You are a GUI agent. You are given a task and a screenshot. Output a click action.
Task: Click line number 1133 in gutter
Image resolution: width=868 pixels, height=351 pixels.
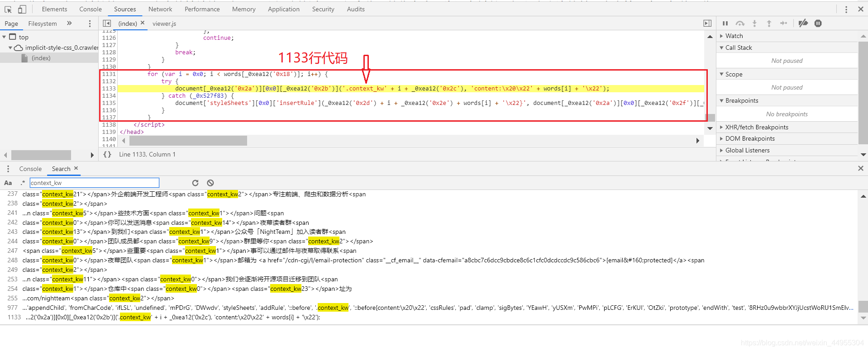click(109, 88)
